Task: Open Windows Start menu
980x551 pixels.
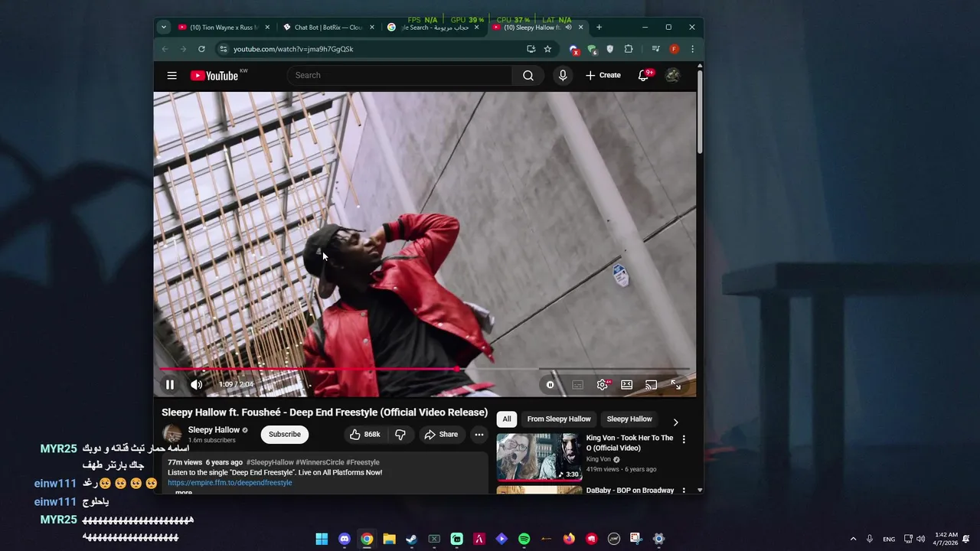Action: (x=322, y=539)
